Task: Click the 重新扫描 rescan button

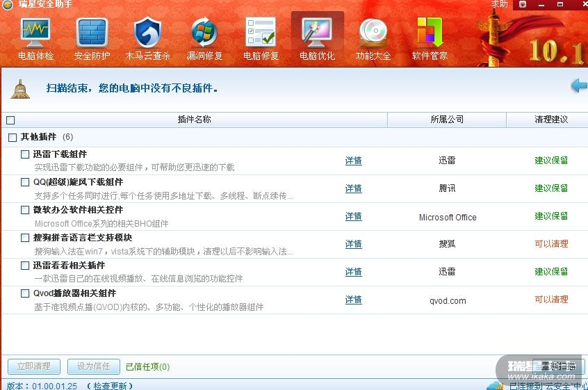Action: click(x=558, y=366)
